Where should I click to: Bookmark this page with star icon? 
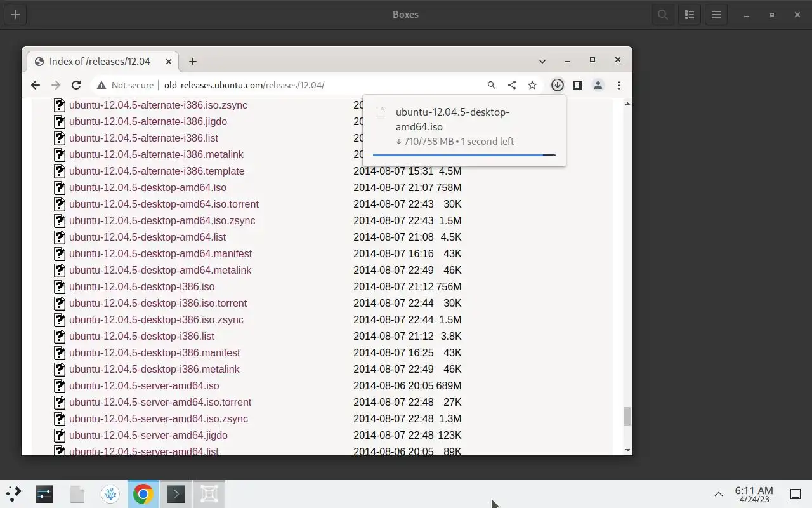coord(532,85)
